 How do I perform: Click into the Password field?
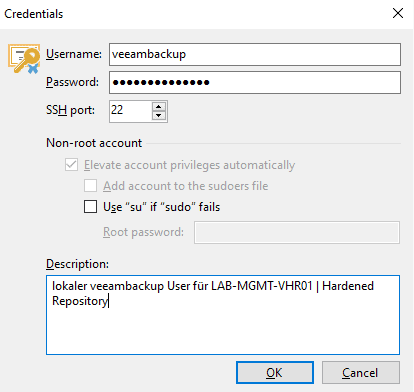tap(255, 82)
